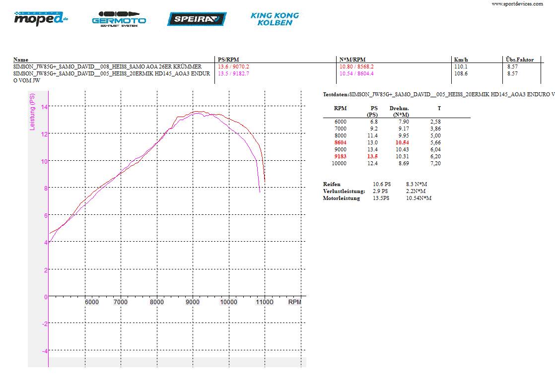The height and width of the screenshot is (392, 555).
Task: Click the red 13.6 / 9070.2 power value
Action: [233, 66]
